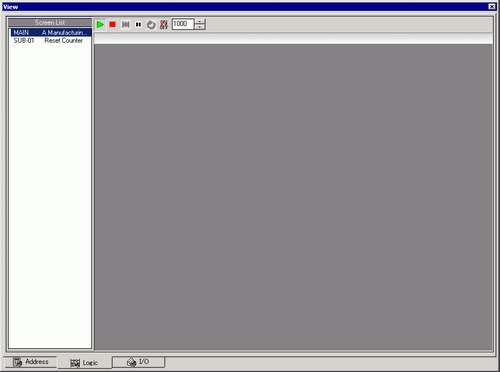Click the circular reset arrow icon
The image size is (500, 372).
tap(151, 24)
